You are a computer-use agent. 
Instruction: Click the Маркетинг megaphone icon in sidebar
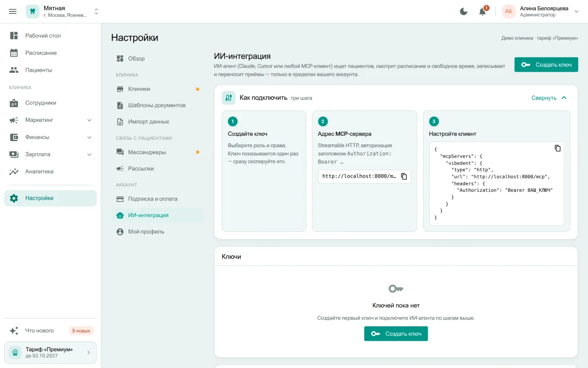pos(14,120)
